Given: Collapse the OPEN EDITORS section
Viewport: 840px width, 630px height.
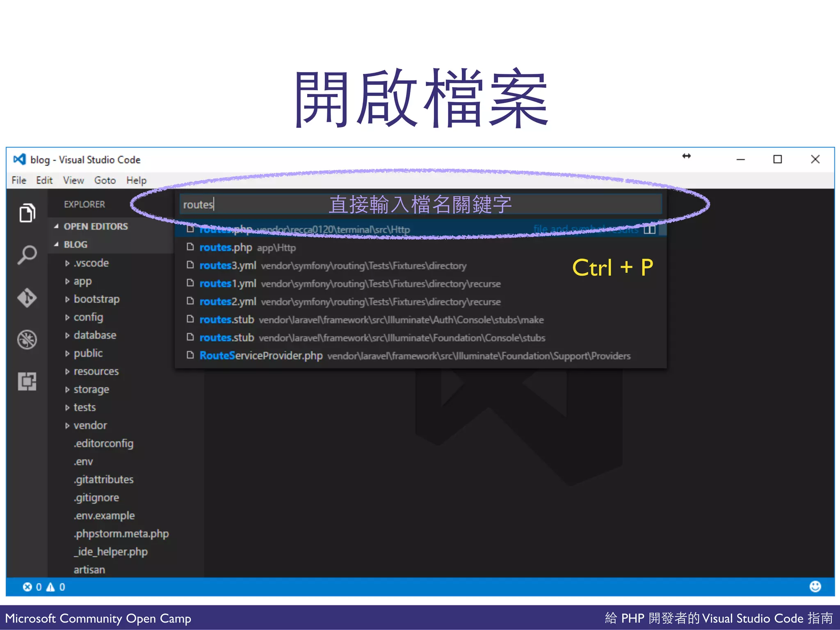Looking at the screenshot, I should point(111,226).
